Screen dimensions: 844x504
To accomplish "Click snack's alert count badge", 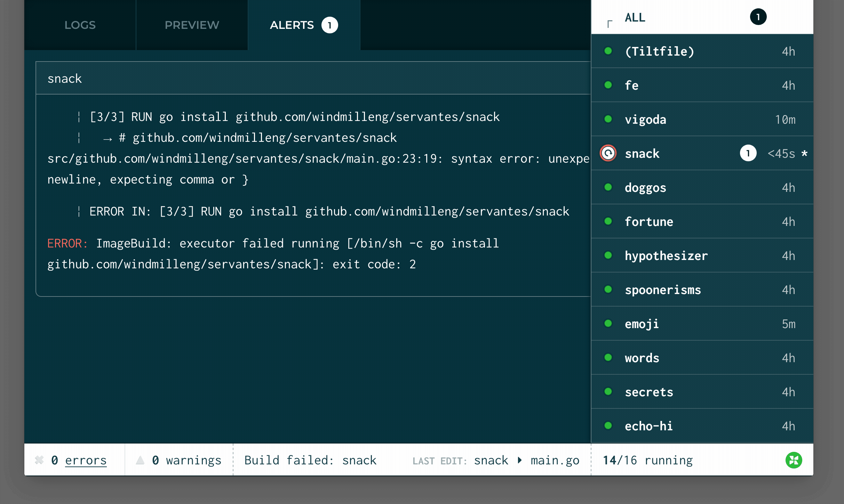I will coord(748,153).
